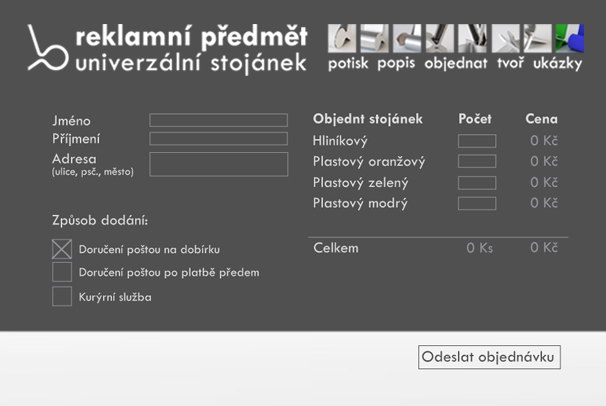Click into the Adresa text box

(x=218, y=164)
